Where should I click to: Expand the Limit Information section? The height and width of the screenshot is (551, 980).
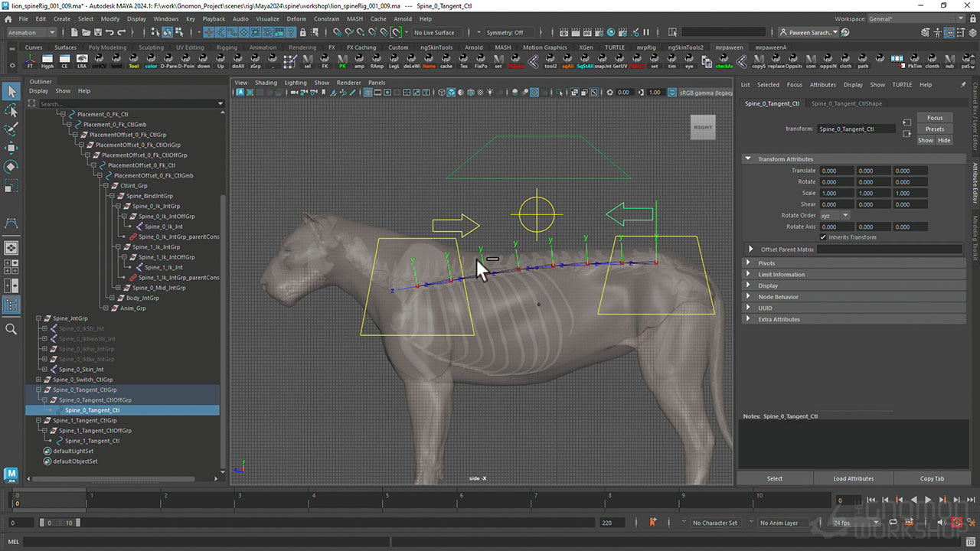[782, 274]
